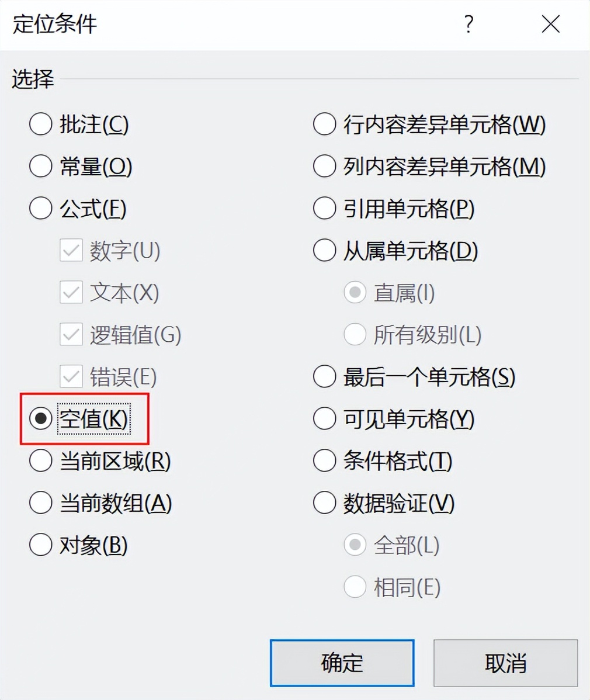Viewport: 590px width, 700px height.
Task: Dismiss dialog using 取消 button
Action: pyautogui.click(x=506, y=663)
